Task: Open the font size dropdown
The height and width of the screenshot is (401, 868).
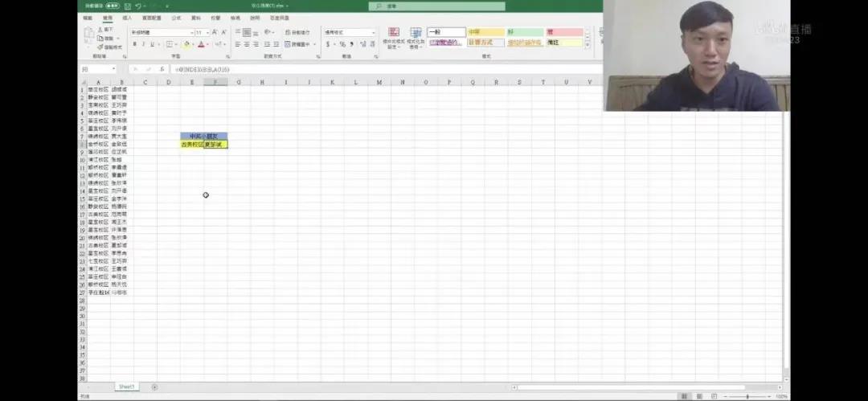Action: click(x=207, y=33)
